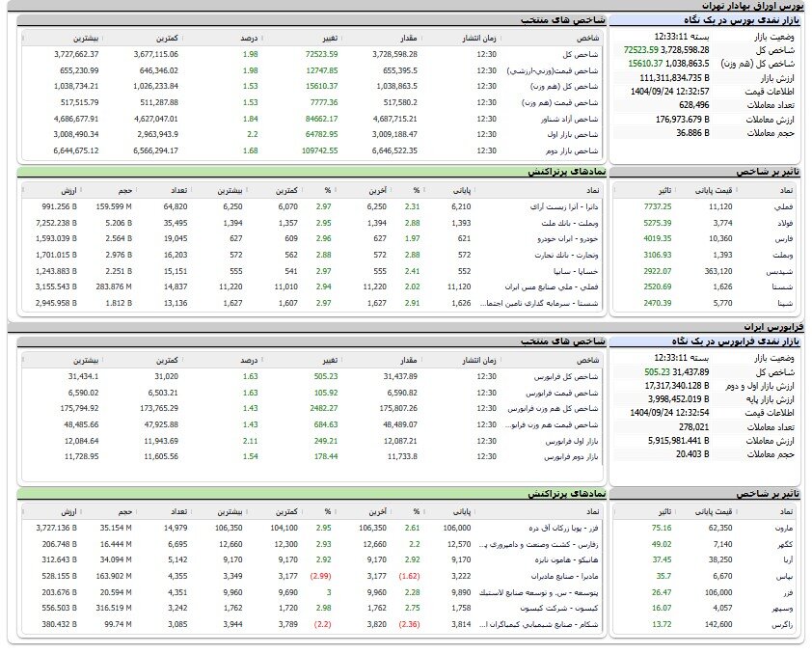Open خودرو - ایران خودرو most-traded row
The height and width of the screenshot is (654, 812).
[x=550, y=238]
